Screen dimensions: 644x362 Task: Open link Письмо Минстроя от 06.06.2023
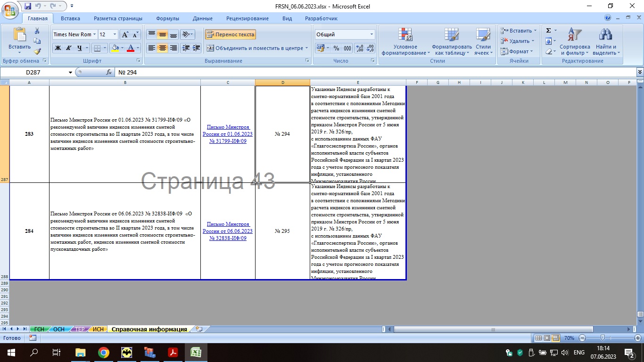228,231
